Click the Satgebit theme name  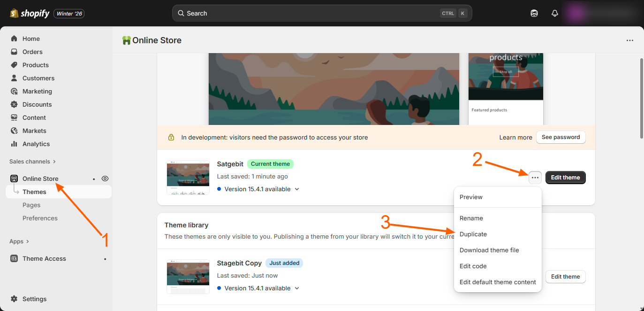tap(230, 164)
